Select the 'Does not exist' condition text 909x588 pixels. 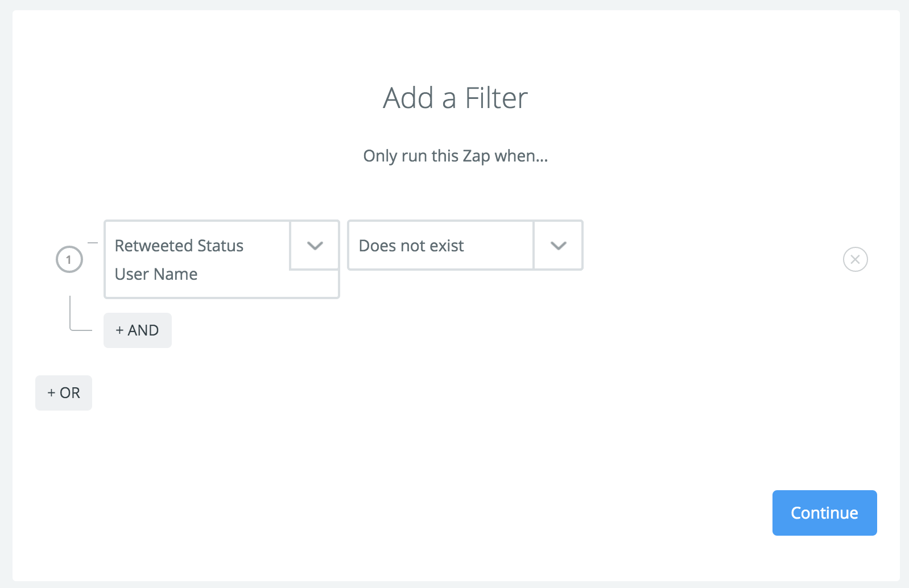coord(411,246)
